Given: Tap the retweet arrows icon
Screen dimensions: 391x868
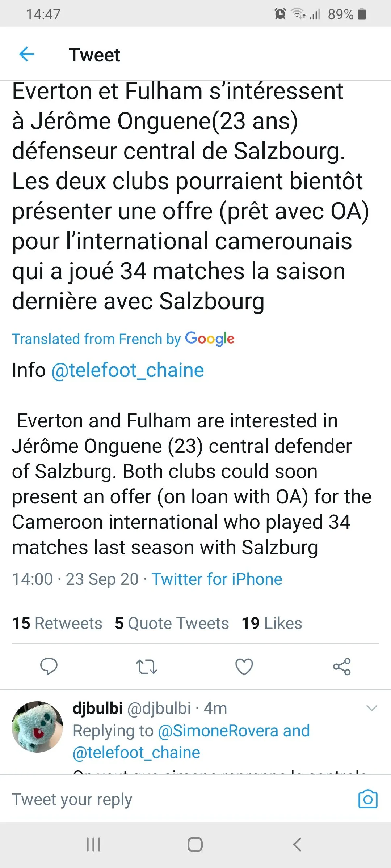Looking at the screenshot, I should point(146,667).
